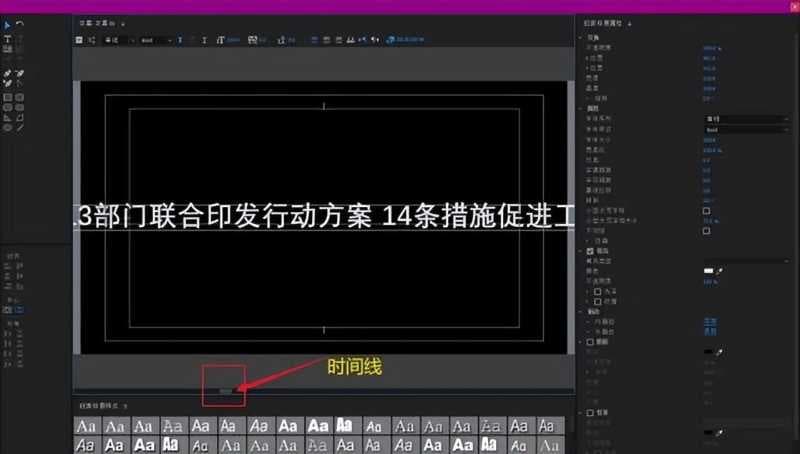This screenshot has width=800, height=454.
Task: Enable the Sheen checkbox
Action: coord(597,291)
